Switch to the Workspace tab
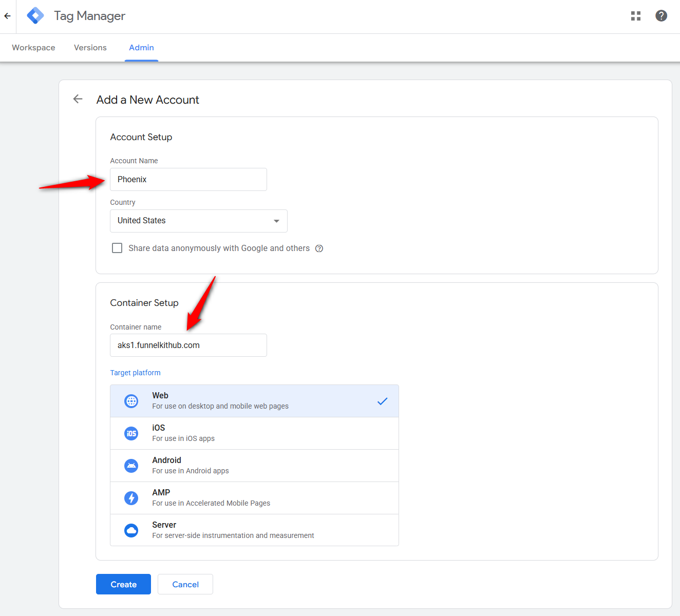Viewport: 680px width, 616px height. (33, 48)
